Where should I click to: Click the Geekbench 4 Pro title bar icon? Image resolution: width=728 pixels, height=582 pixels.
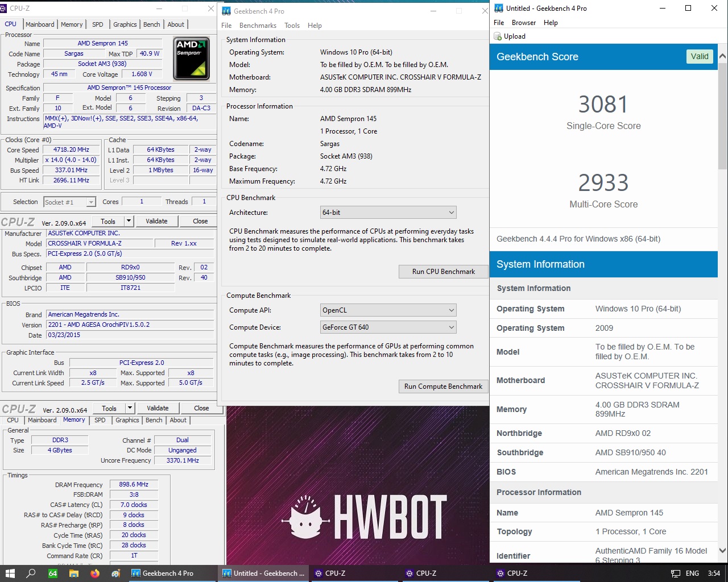click(226, 11)
